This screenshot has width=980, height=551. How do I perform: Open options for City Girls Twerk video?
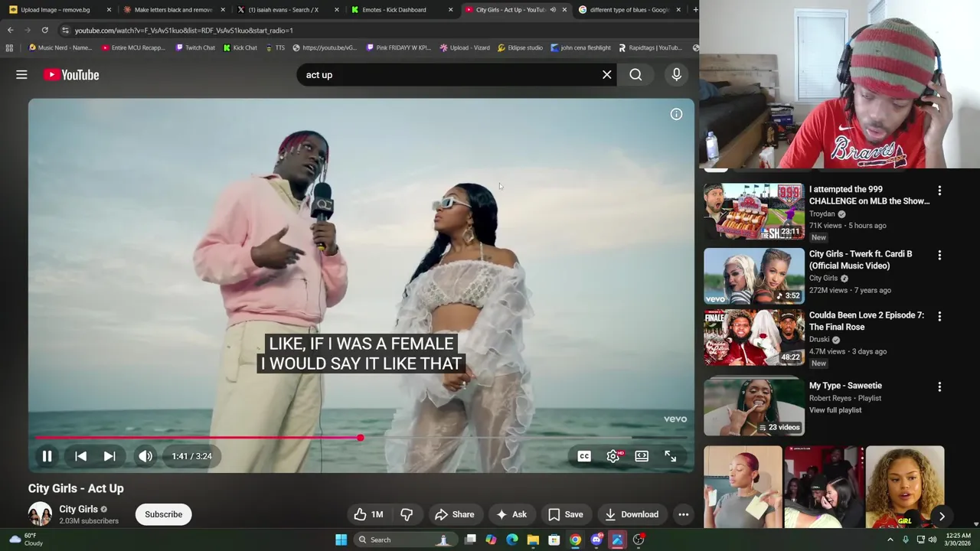pos(939,255)
